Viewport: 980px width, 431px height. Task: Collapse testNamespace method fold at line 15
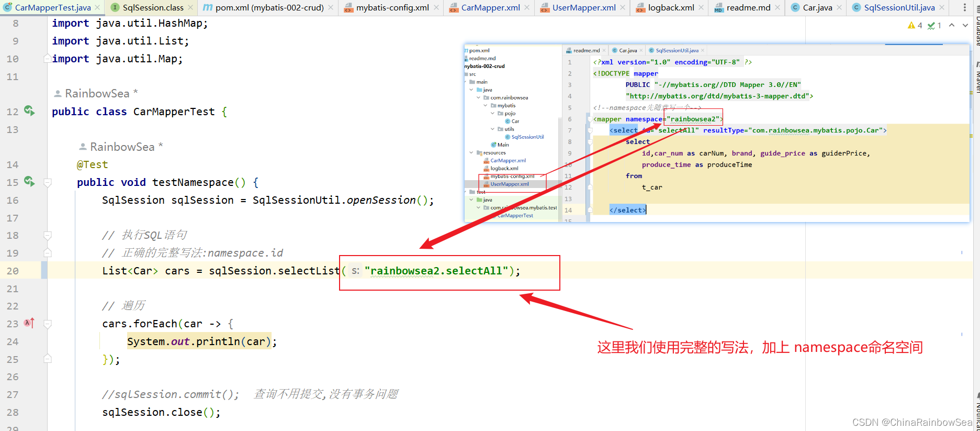[48, 182]
